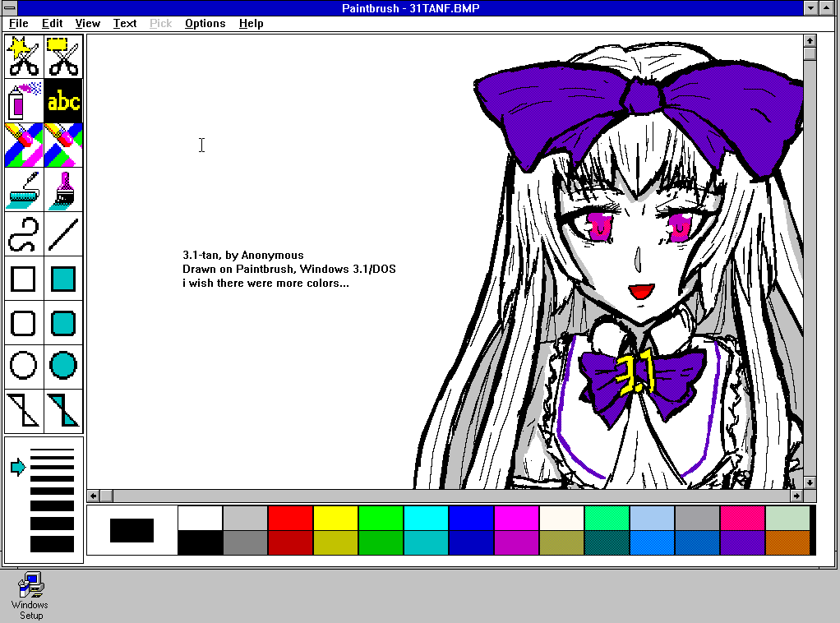
Task: Select the Filled Box tool
Action: pyautogui.click(x=64, y=279)
